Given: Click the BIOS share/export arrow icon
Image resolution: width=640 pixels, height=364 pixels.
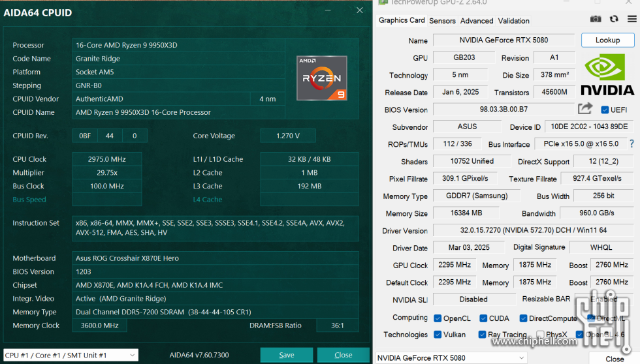Looking at the screenshot, I should click(x=585, y=108).
